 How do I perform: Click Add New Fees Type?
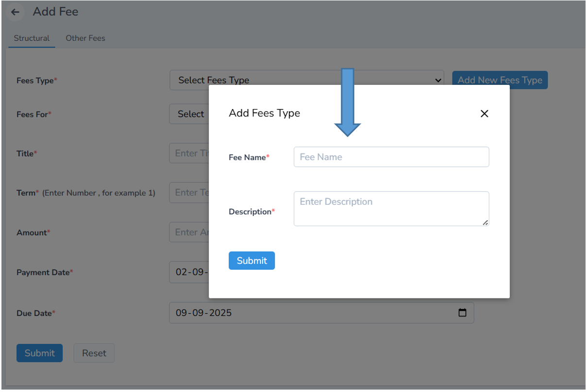500,80
